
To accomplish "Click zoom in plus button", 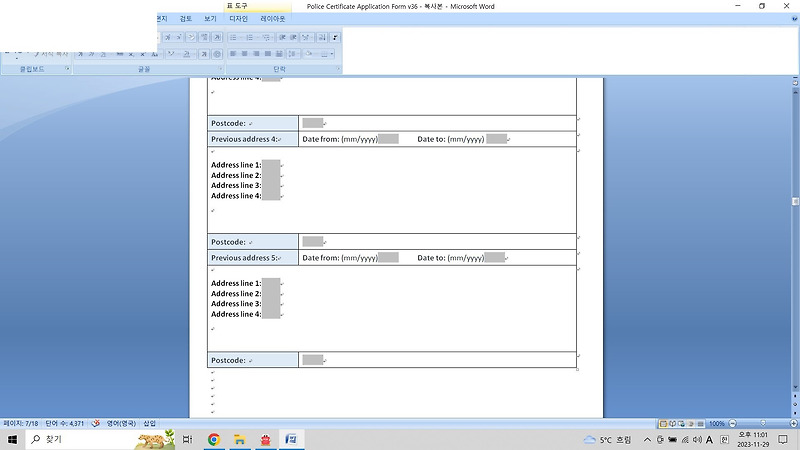I will (x=794, y=423).
